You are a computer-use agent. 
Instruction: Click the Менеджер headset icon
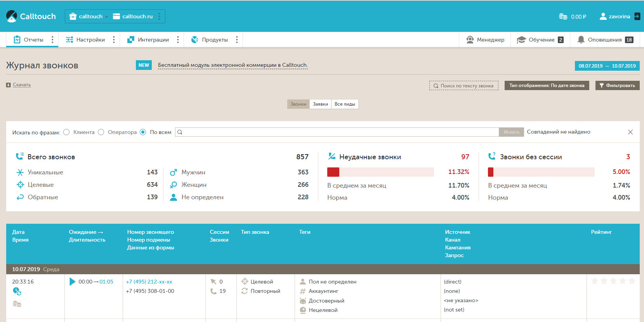pos(470,40)
